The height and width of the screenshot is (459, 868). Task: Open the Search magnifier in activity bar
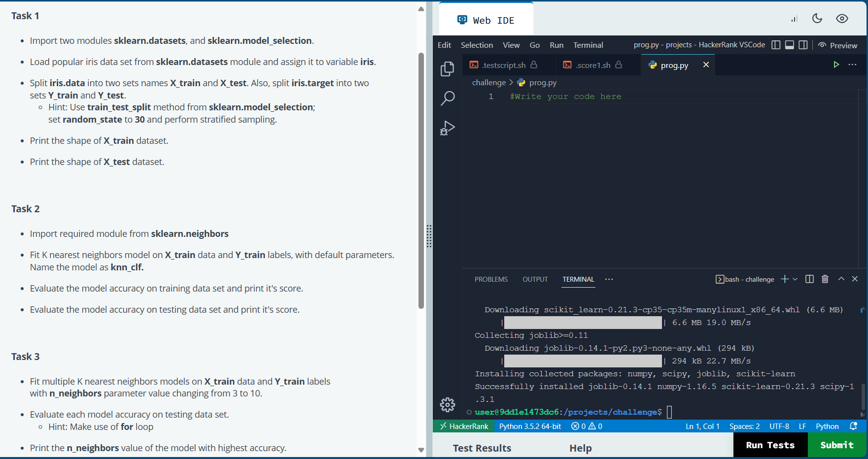pyautogui.click(x=447, y=98)
